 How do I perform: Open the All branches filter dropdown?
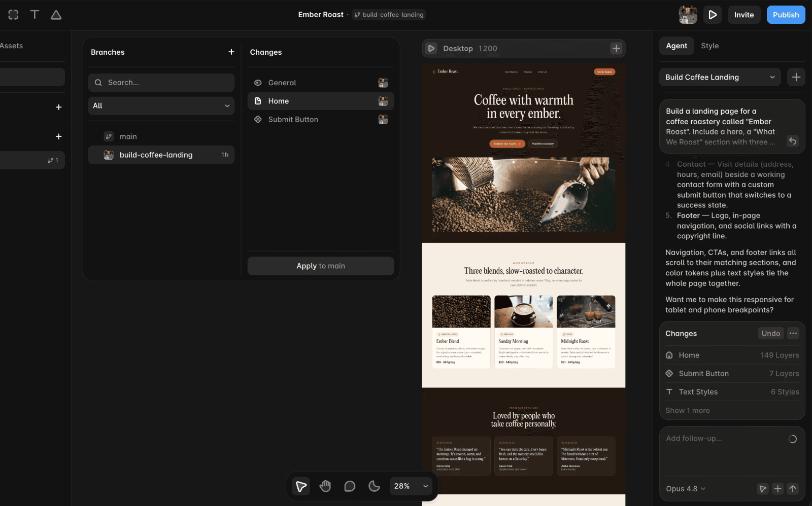(161, 105)
